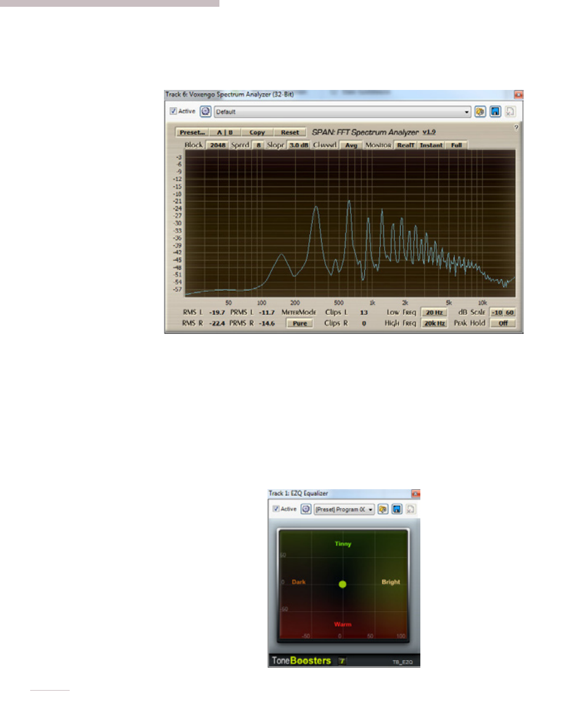Change the dB Scale upper value 60

510,312
